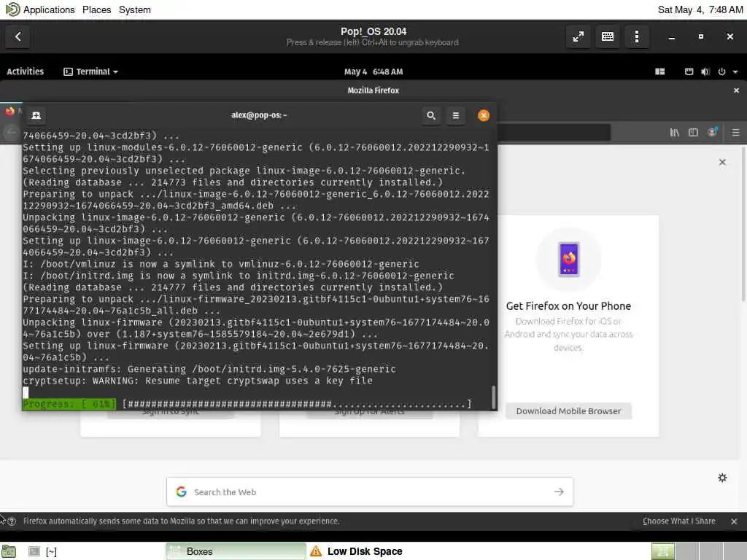Viewport: 747px width, 560px height.
Task: Dismiss the Firefox onboarding cards
Action: 722,163
